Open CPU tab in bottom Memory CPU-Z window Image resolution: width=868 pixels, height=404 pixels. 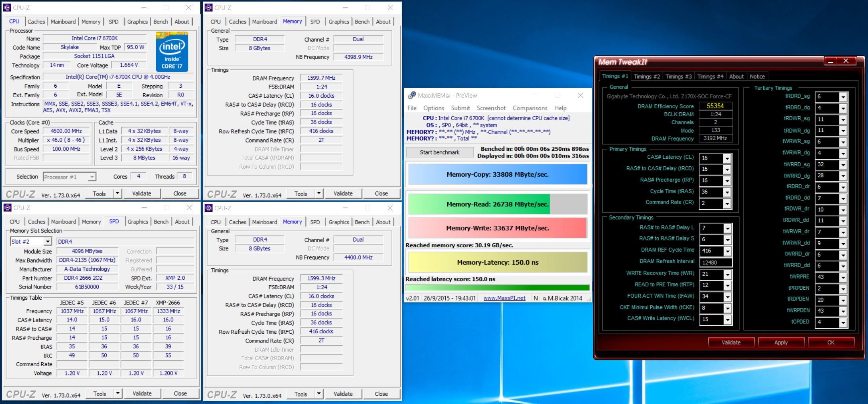216,222
